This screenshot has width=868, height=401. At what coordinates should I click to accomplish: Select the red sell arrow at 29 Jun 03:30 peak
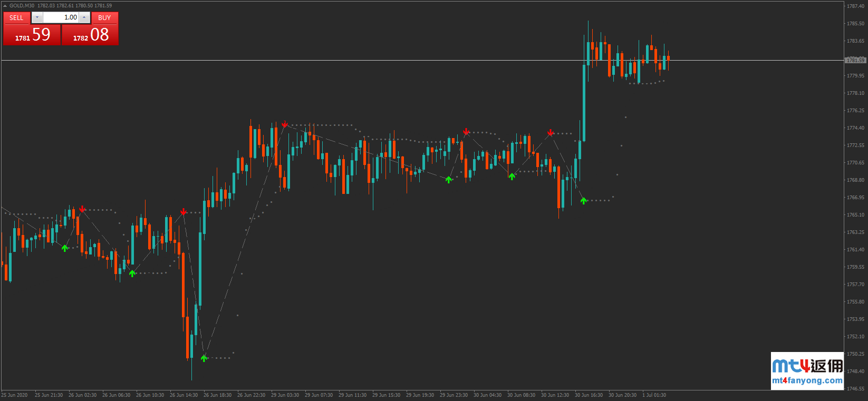click(x=285, y=124)
